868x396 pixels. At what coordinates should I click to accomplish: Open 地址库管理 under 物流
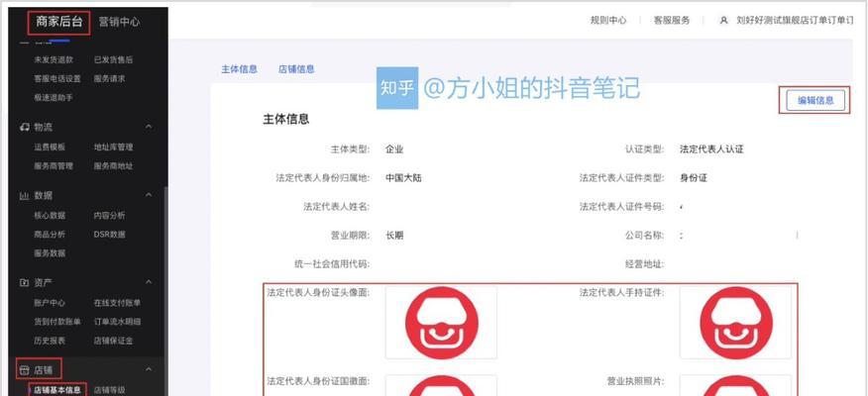coord(113,148)
